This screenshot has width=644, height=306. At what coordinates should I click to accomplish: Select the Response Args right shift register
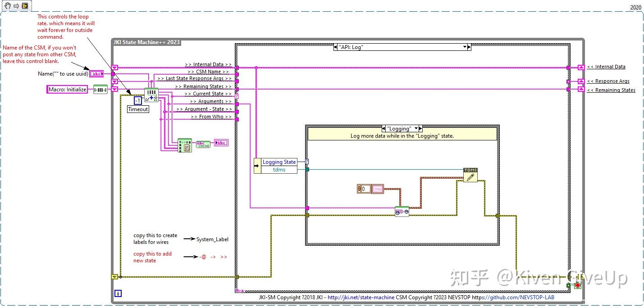581,81
